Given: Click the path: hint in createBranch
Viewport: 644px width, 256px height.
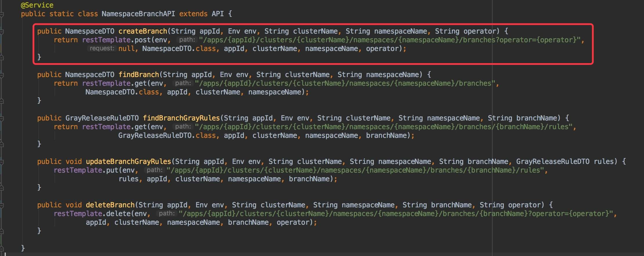Looking at the screenshot, I should coord(187,40).
